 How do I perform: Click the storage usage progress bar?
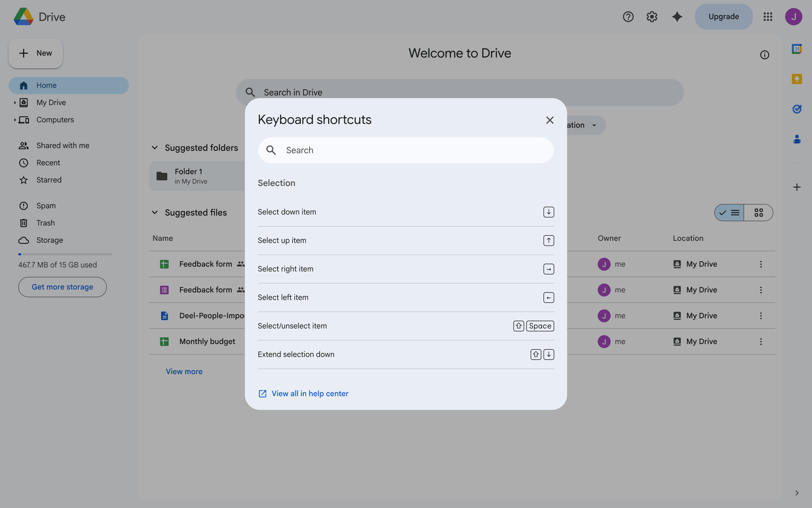tap(65, 254)
